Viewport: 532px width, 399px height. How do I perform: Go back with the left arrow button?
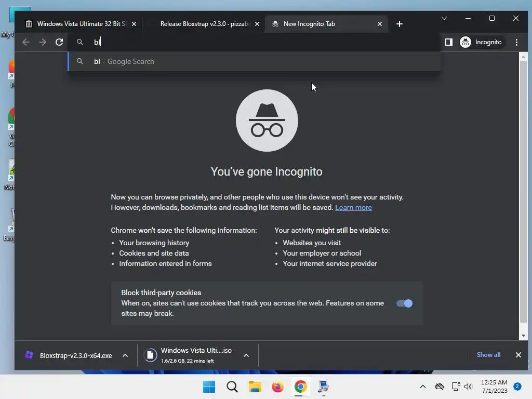[26, 42]
